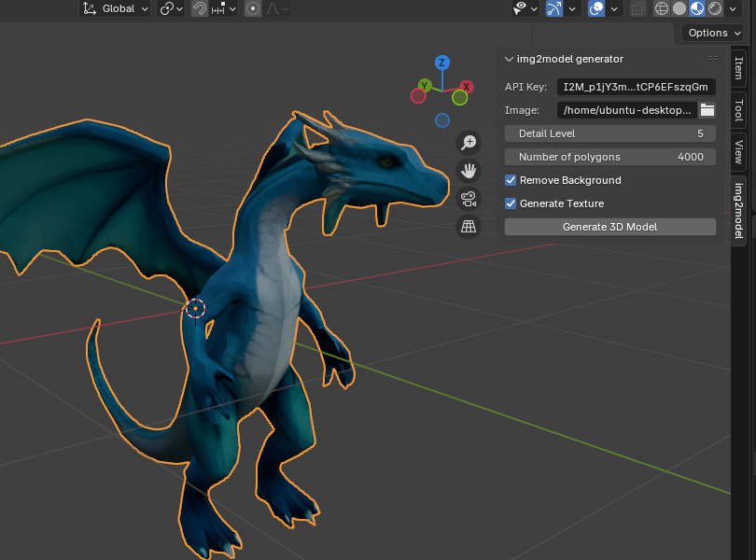
Task: Switch perspective/orthographic with grid icon
Action: [x=469, y=226]
